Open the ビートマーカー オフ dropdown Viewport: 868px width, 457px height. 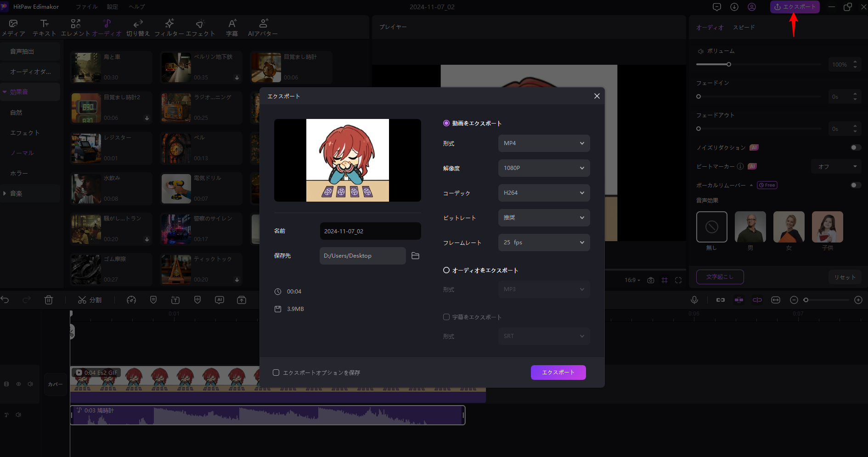click(x=836, y=167)
